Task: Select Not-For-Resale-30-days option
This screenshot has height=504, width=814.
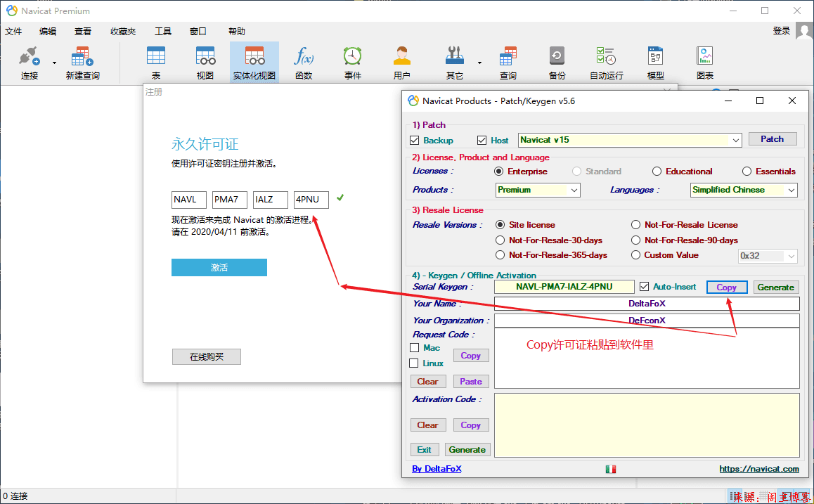Action: 500,240
